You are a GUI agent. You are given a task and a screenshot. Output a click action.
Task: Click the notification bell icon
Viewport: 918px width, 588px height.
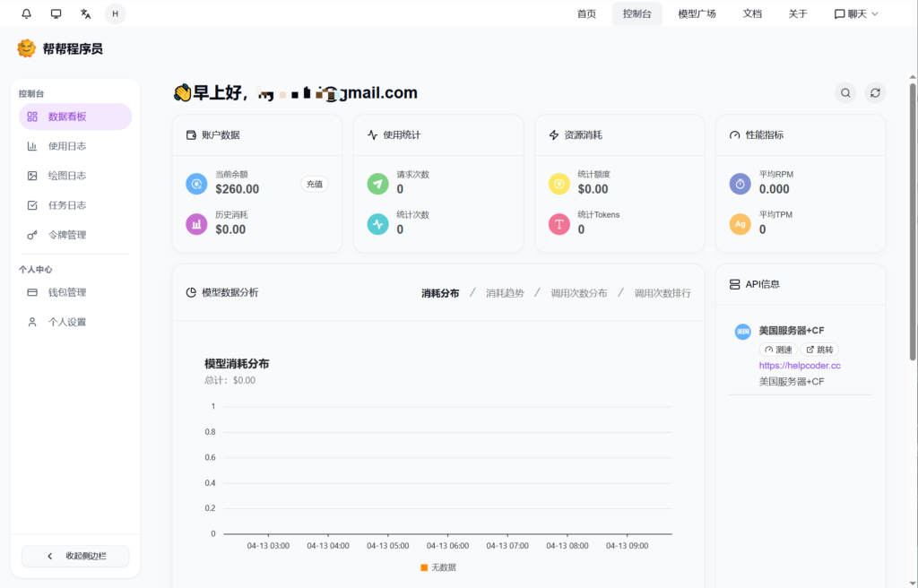pos(27,13)
